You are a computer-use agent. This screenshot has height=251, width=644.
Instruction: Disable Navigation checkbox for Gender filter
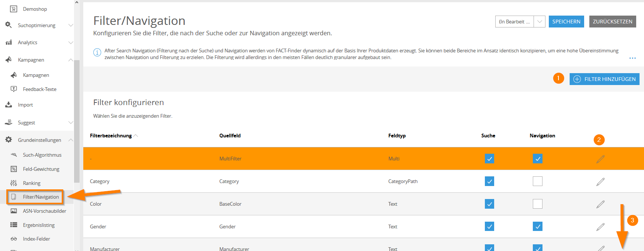pos(538,226)
